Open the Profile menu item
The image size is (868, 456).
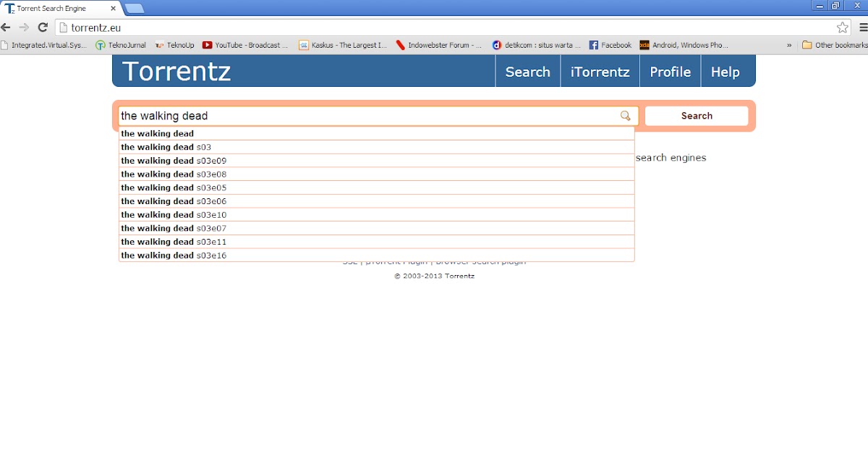[x=671, y=72]
